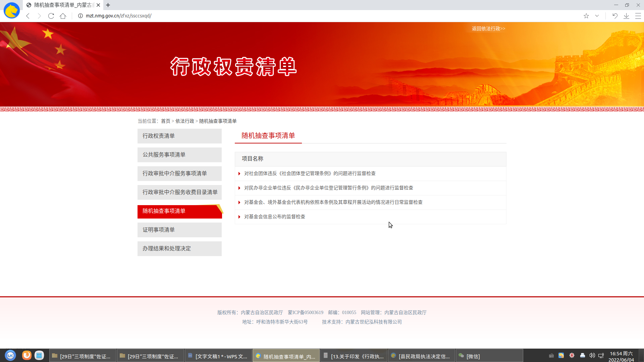
Task: Bookmark page with the star icon
Action: click(x=586, y=16)
